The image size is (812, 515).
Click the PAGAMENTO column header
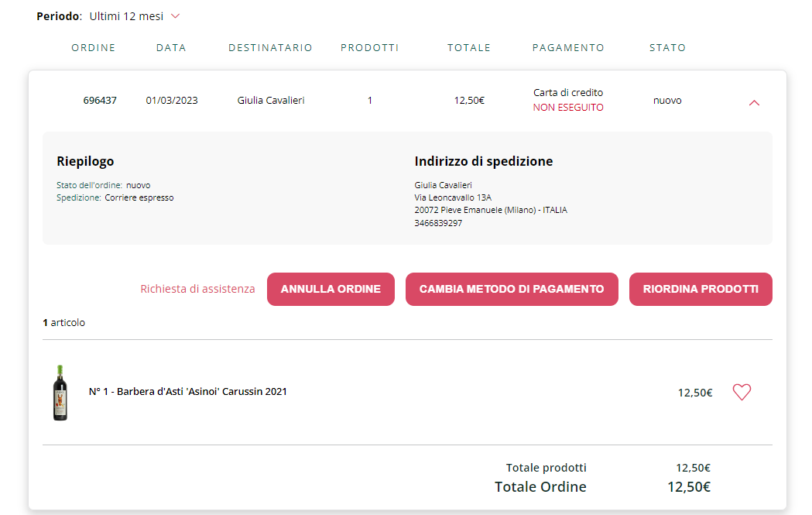pyautogui.click(x=568, y=48)
